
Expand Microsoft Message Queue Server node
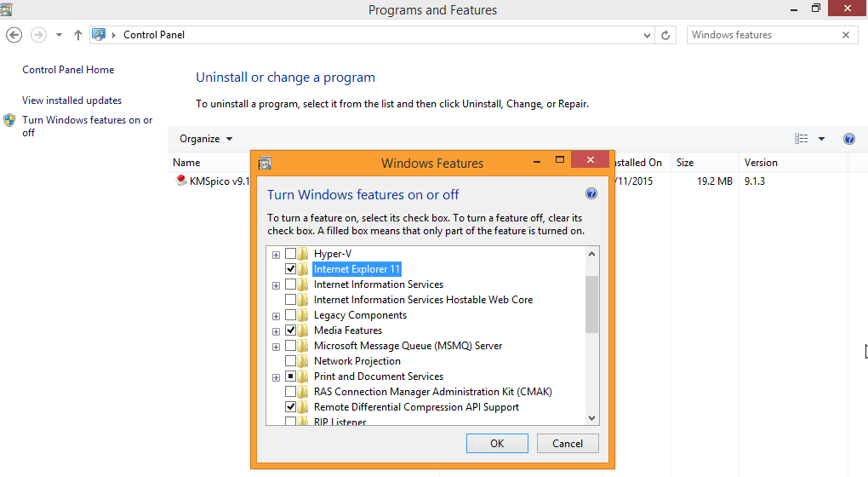coord(276,347)
